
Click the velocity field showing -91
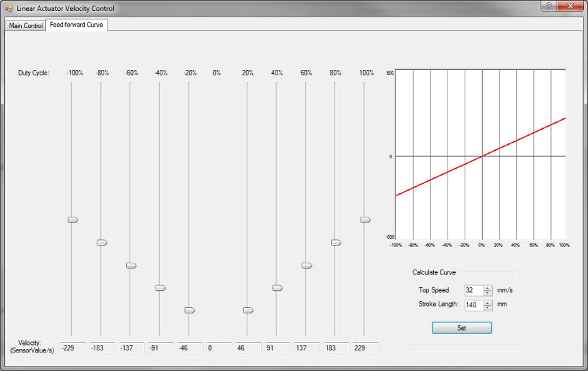(x=161, y=348)
